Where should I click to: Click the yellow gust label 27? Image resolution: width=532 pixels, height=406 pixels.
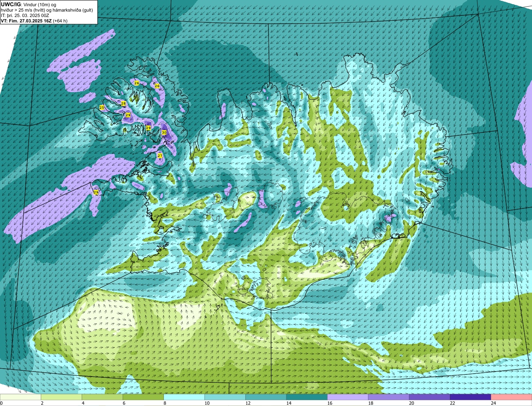tap(160, 156)
